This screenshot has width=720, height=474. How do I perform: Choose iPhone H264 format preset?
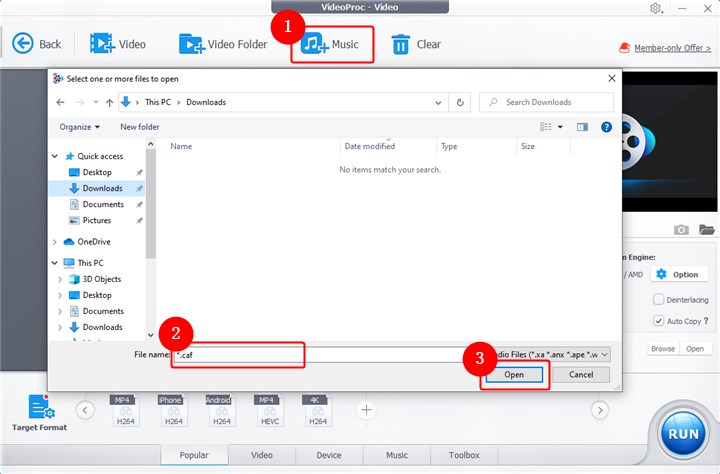tap(174, 410)
